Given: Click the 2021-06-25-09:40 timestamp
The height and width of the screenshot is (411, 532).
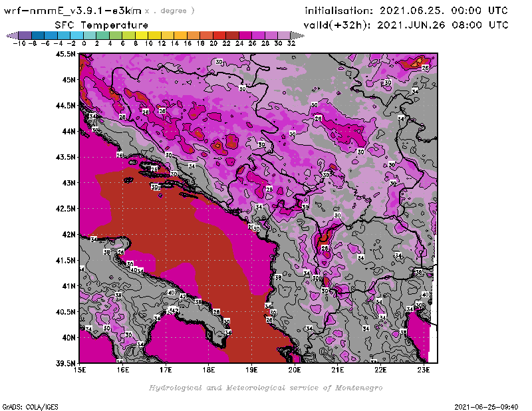Looking at the screenshot, I should click(486, 406).
